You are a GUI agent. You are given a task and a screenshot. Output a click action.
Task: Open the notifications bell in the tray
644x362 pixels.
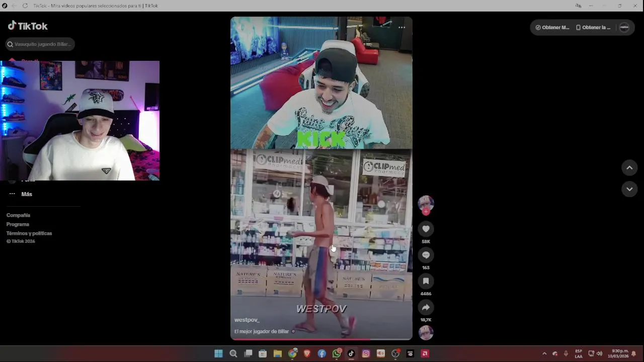tap(634, 353)
